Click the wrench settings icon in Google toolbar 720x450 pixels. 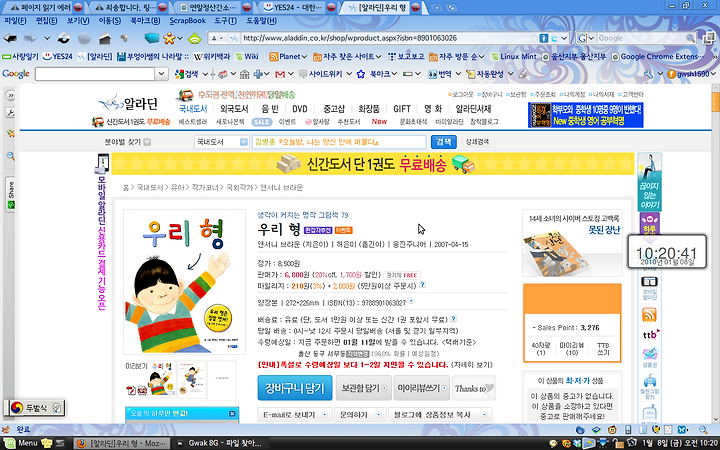tap(648, 74)
